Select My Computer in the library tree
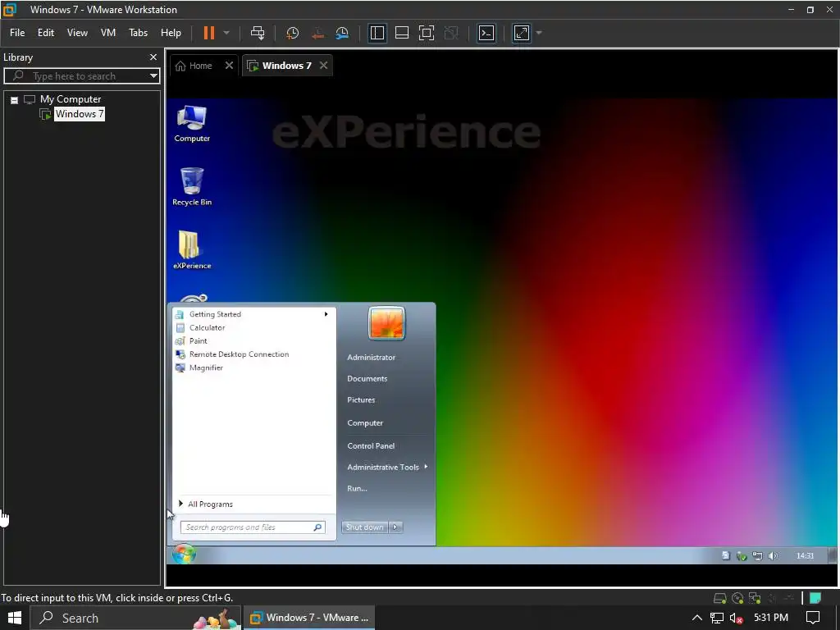 [71, 99]
